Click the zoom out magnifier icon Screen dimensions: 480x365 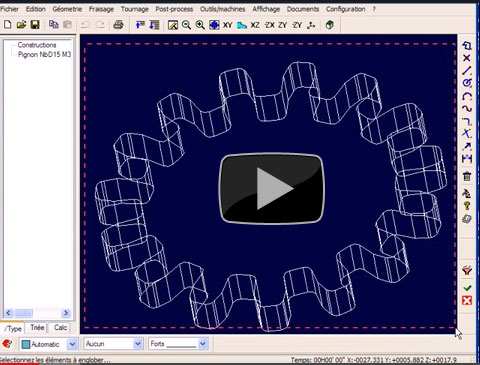(x=186, y=25)
